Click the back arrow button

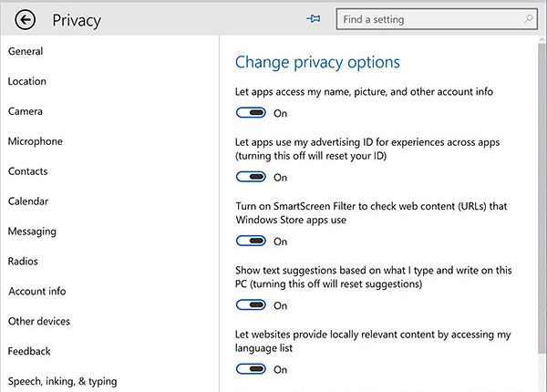click(x=26, y=19)
